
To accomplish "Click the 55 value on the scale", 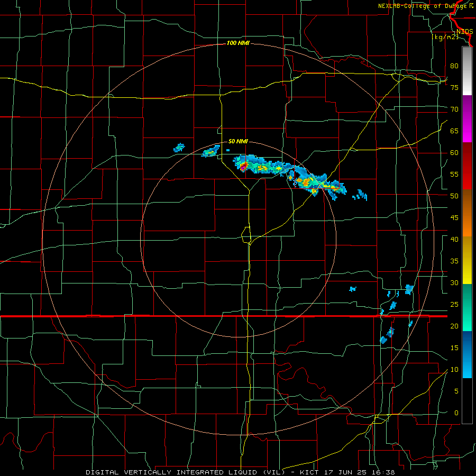I will (454, 174).
